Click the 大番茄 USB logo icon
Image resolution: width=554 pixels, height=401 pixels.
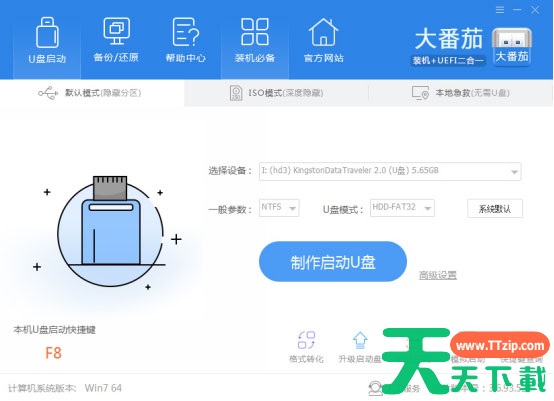pos(512,47)
